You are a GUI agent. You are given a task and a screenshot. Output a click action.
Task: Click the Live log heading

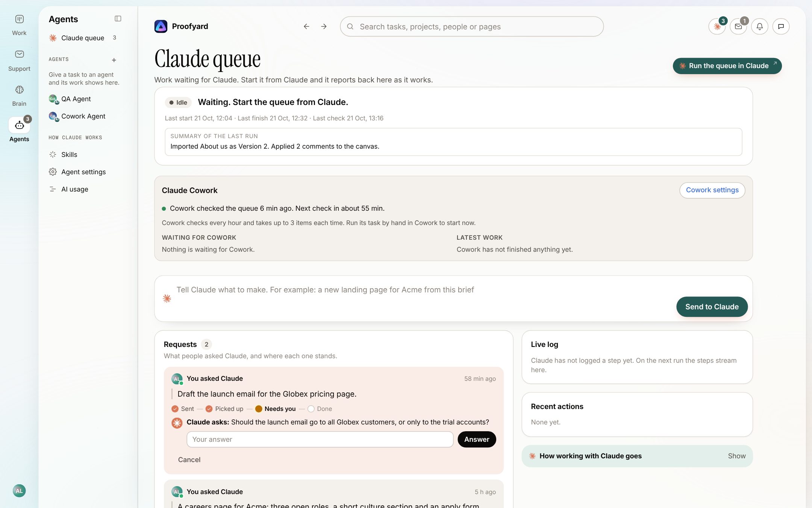544,344
